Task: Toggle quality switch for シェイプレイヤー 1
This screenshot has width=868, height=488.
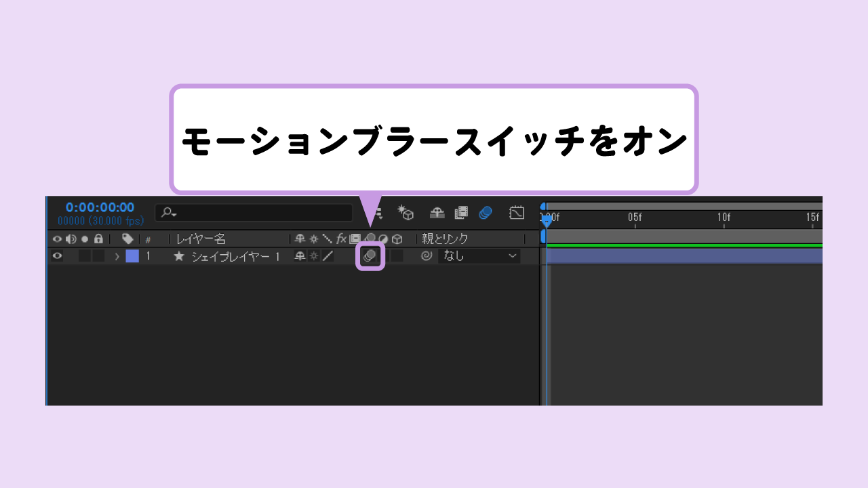Action: tap(326, 256)
